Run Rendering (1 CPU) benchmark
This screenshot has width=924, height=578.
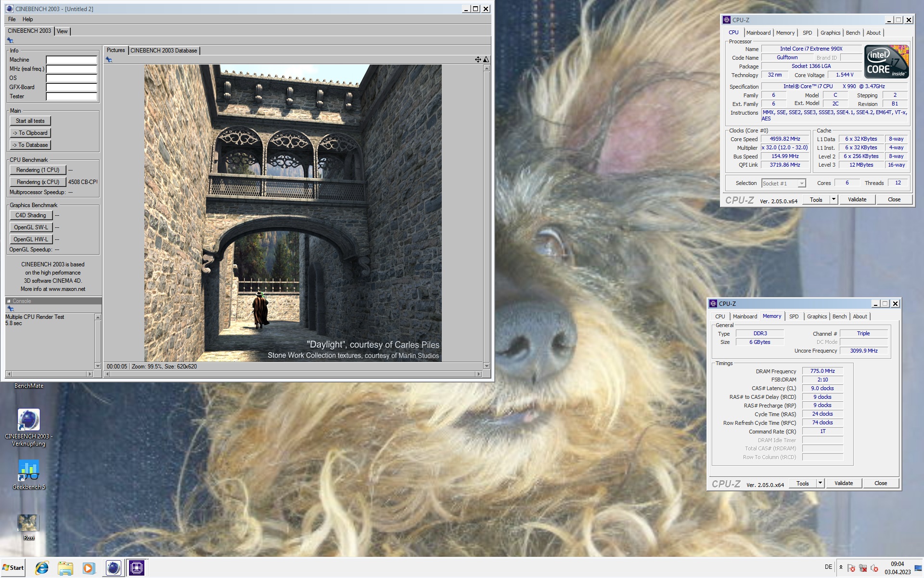38,170
